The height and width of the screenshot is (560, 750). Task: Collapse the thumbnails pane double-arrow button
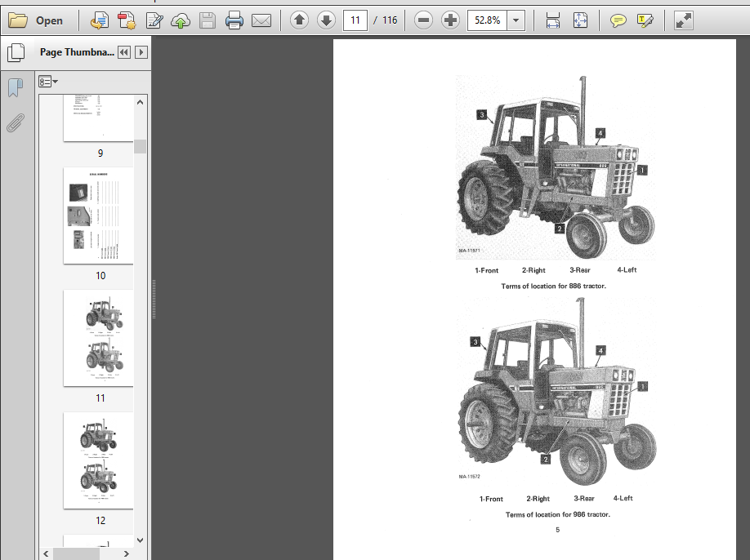point(124,52)
